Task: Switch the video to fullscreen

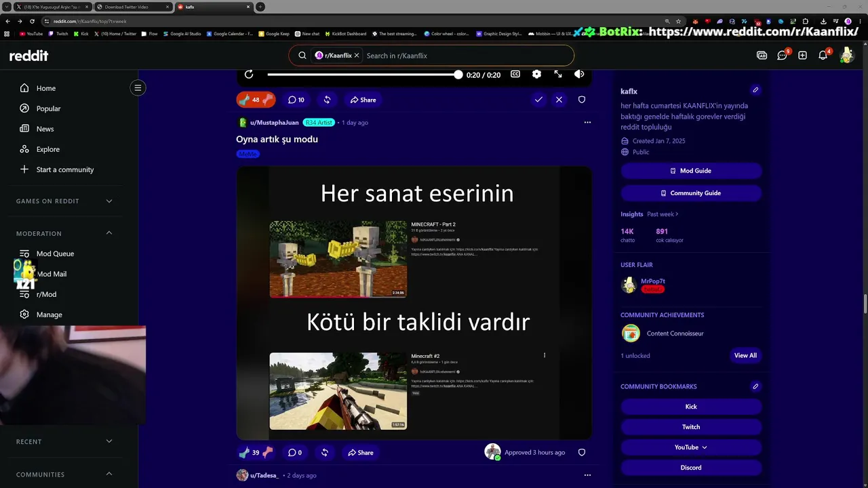Action: 558,75
